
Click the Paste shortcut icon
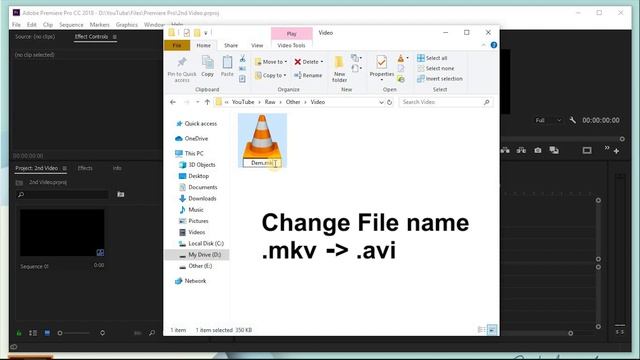[x=242, y=78]
